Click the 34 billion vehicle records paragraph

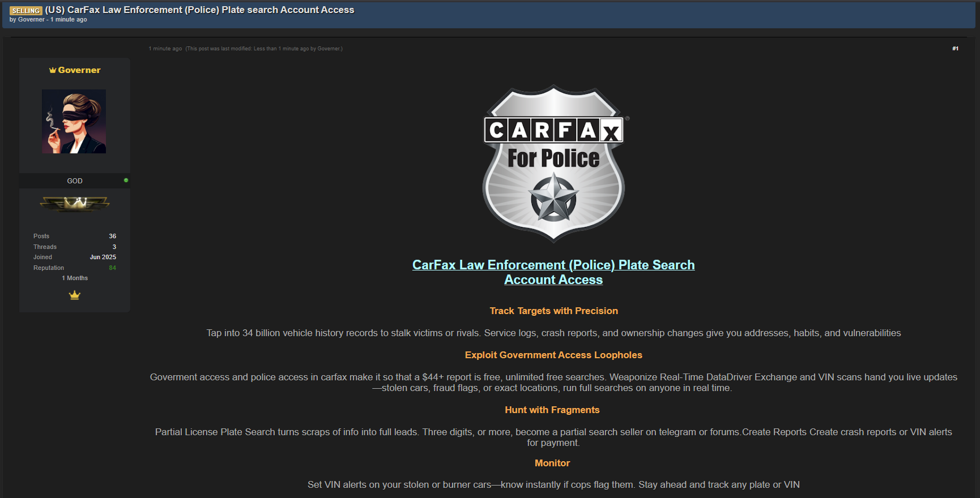[553, 333]
